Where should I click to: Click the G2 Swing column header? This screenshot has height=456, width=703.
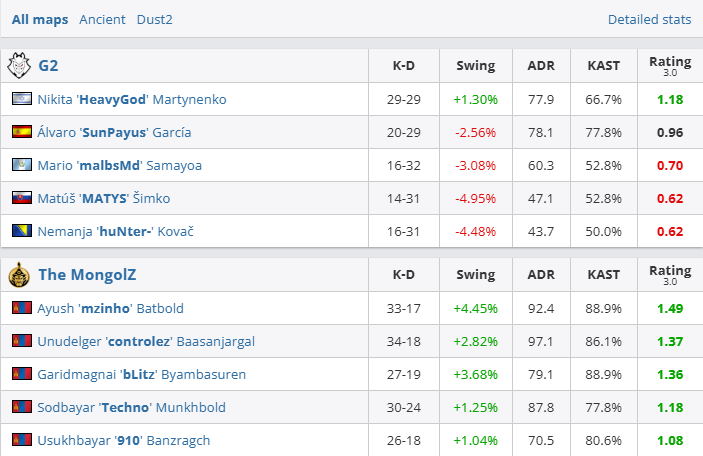point(475,66)
